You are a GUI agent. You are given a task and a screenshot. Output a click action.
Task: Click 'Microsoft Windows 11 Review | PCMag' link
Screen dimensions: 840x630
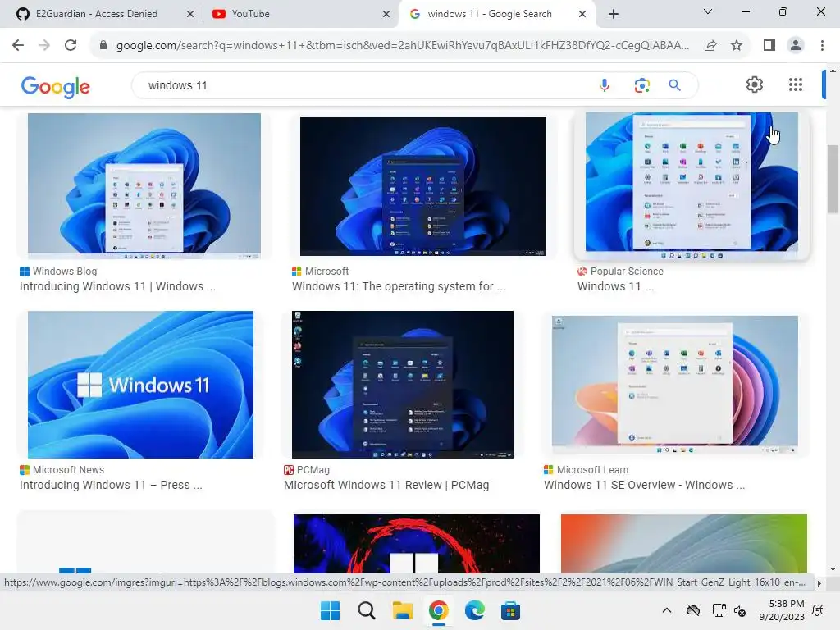coord(386,485)
